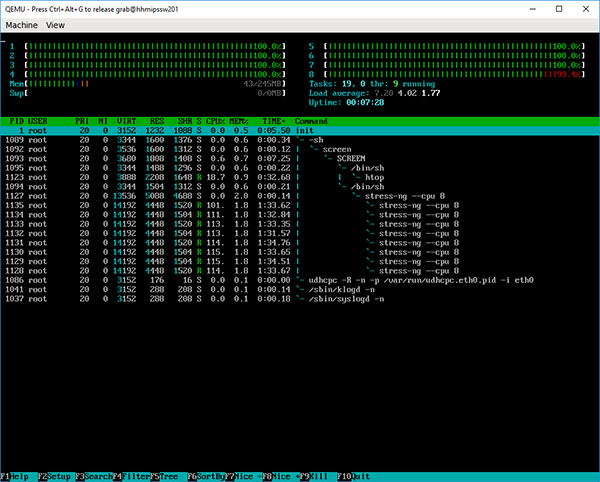Click the PRI column header
The image size is (600, 482).
[x=82, y=121]
